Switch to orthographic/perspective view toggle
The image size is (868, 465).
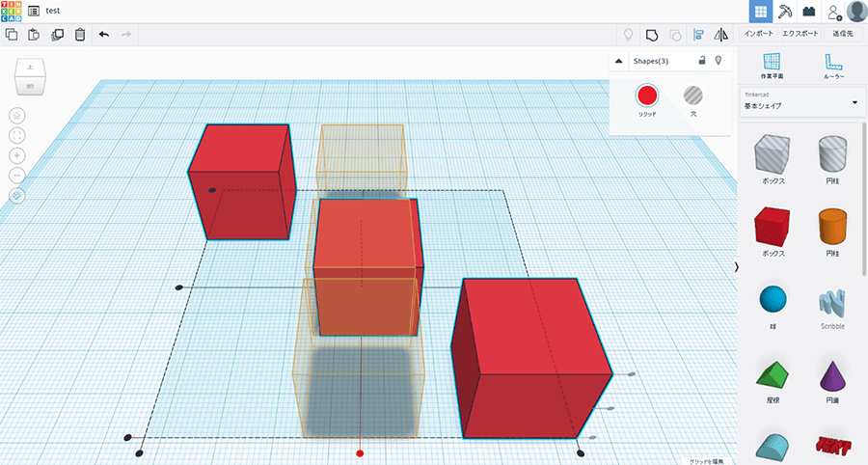(17, 196)
